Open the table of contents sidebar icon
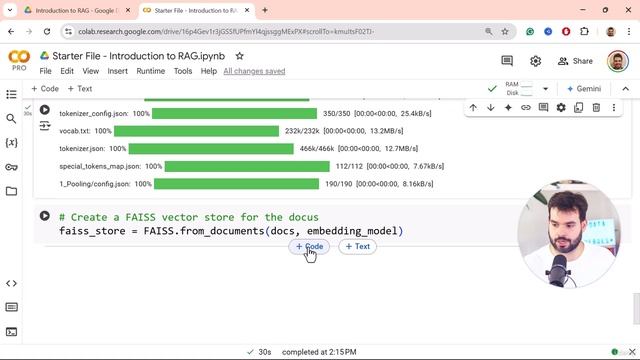Image resolution: width=640 pixels, height=360 pixels. pos(11,94)
